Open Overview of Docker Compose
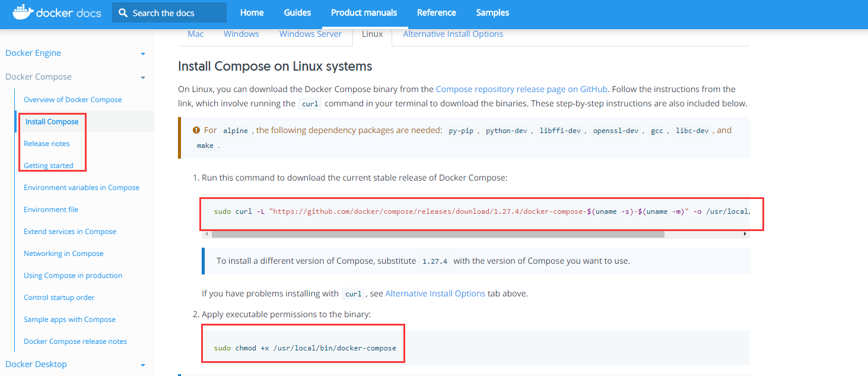Screen dimensions: 868x376 click(x=73, y=100)
